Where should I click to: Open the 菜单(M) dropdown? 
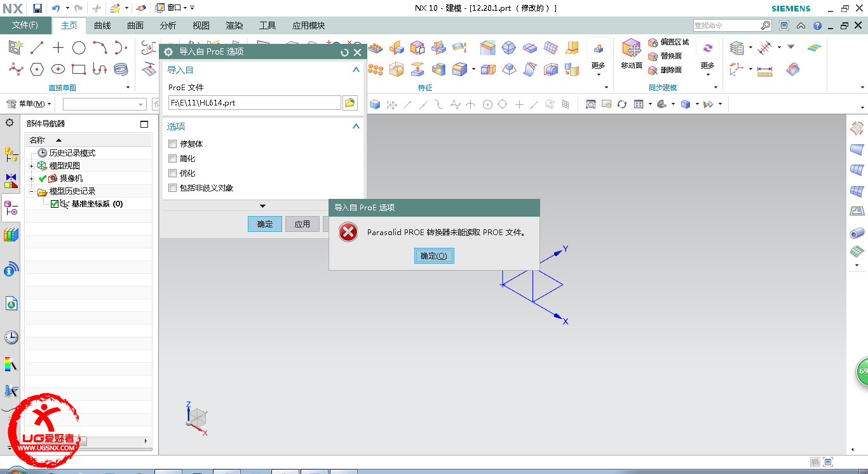click(29, 104)
